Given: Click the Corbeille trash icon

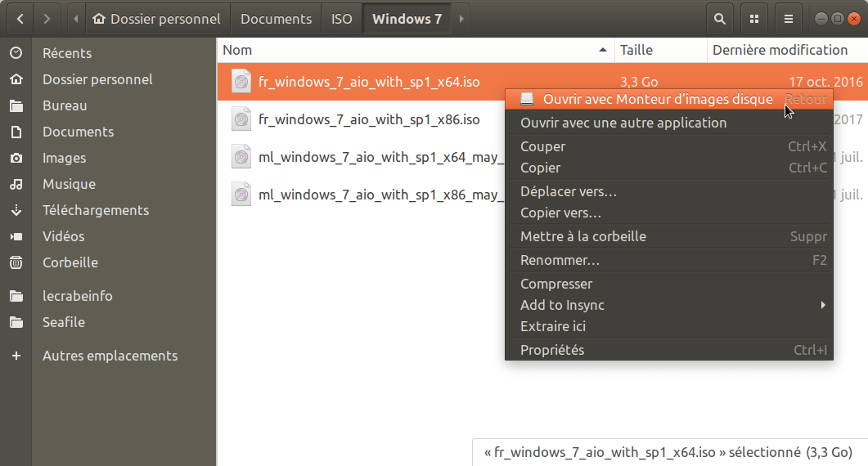Looking at the screenshot, I should pyautogui.click(x=16, y=262).
